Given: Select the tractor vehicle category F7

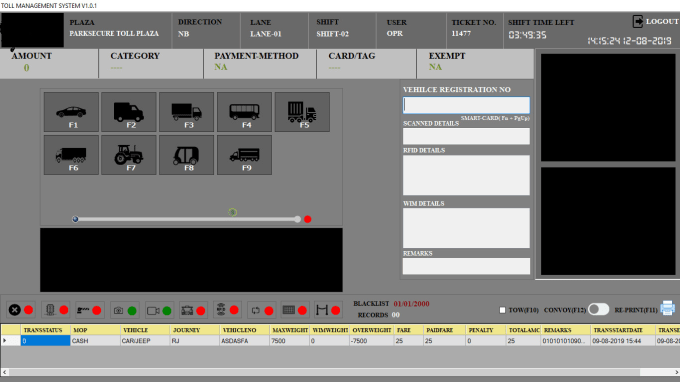Looking at the screenshot, I should click(129, 155).
